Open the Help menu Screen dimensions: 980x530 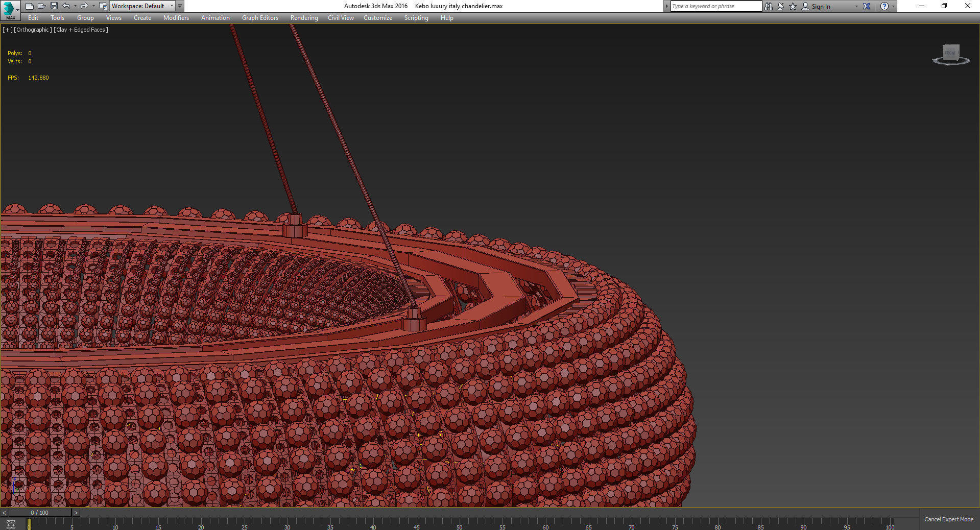(447, 18)
